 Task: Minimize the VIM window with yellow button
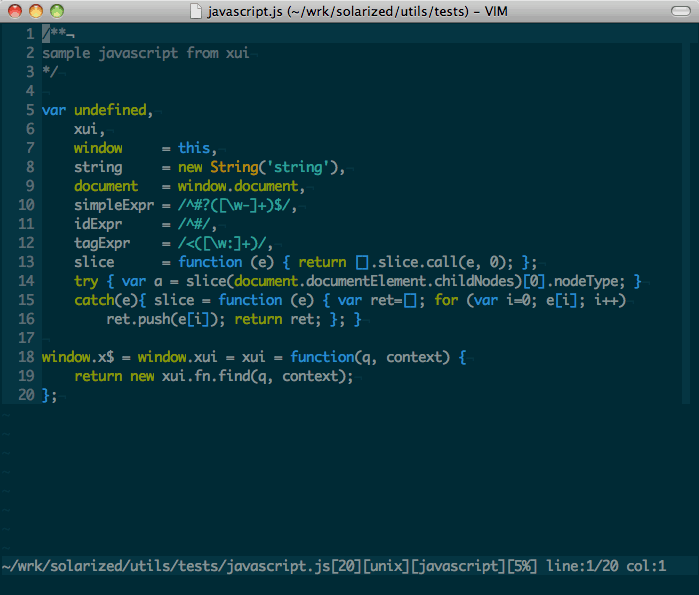(x=36, y=10)
